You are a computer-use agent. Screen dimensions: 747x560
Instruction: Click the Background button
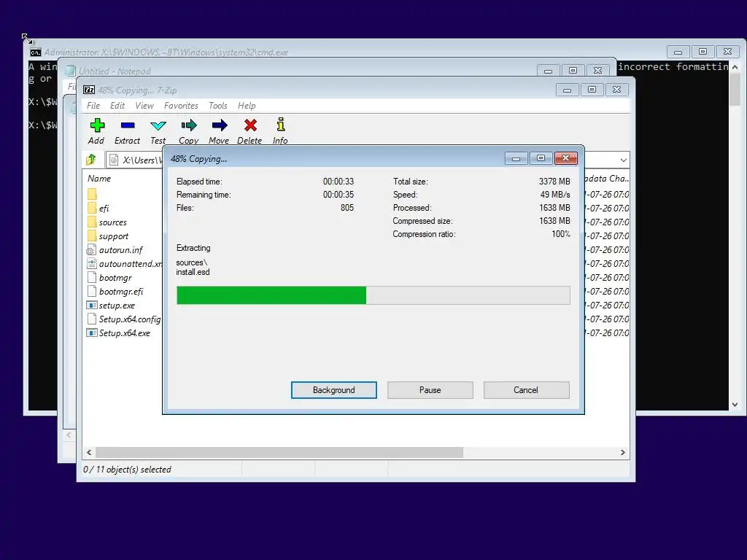[x=334, y=390]
